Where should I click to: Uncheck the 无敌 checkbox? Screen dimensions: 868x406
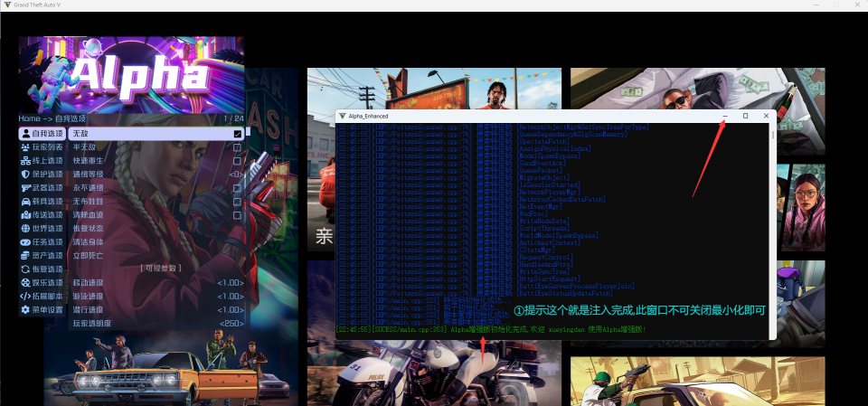click(237, 134)
